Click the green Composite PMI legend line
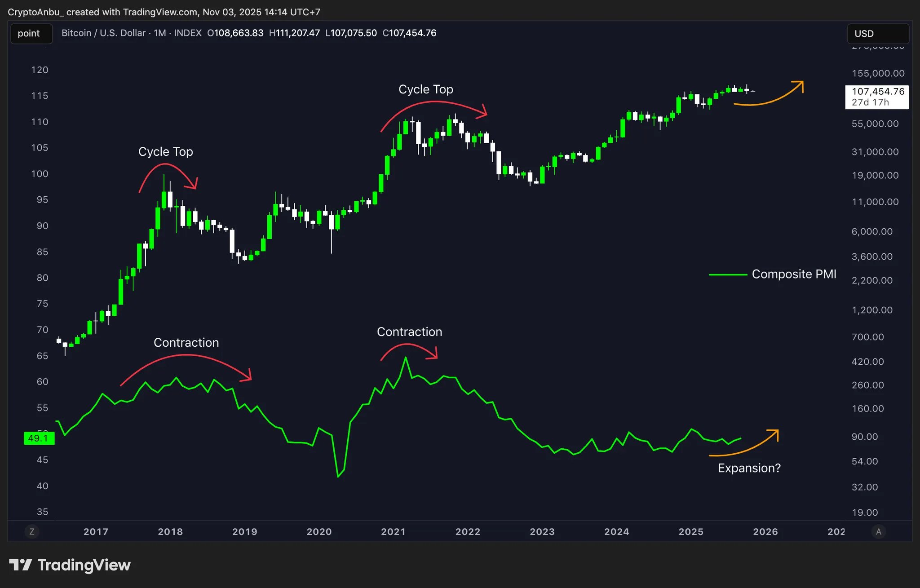The image size is (920, 588). click(727, 274)
